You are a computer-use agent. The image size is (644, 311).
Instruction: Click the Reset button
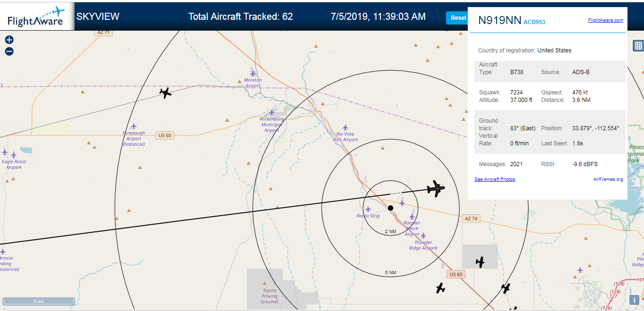(457, 18)
